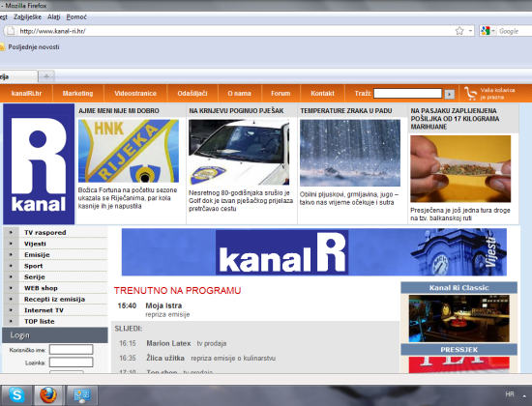Select Internet TV in the sidebar

44,310
